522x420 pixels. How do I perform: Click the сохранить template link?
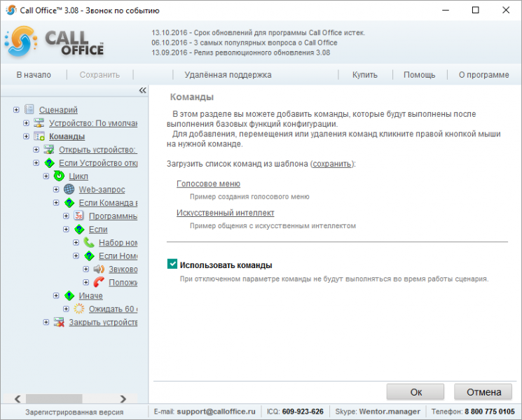coord(332,164)
